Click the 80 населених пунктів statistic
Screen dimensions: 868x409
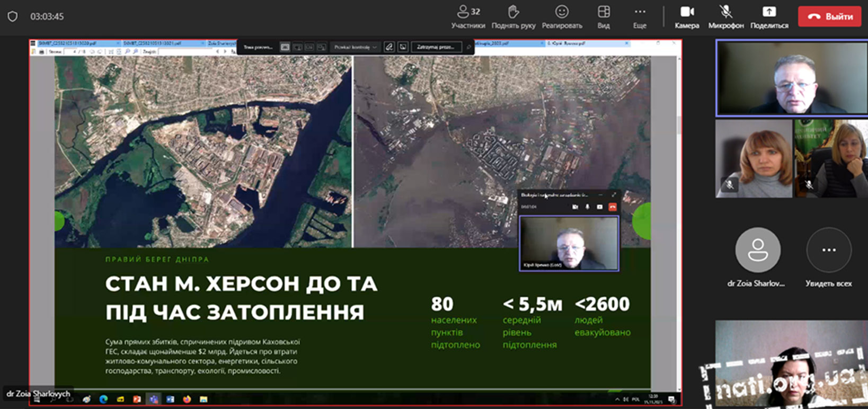[456, 323]
